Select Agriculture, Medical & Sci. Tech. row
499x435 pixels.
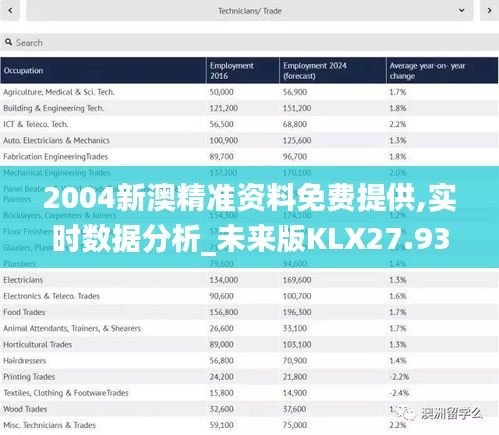point(249,92)
